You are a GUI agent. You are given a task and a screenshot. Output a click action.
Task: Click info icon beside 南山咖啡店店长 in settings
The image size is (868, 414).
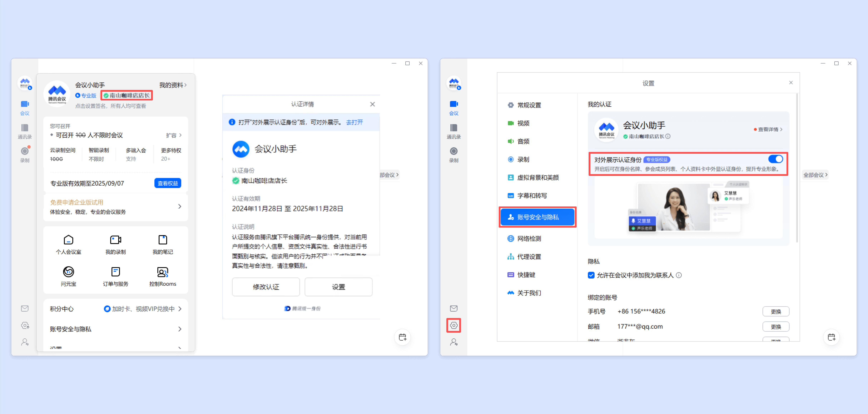point(668,136)
